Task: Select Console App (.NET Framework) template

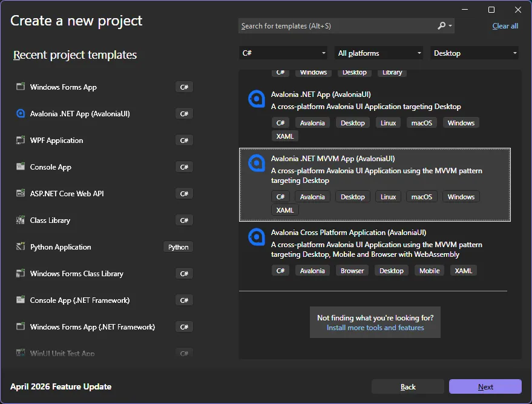Action: pyautogui.click(x=105, y=300)
